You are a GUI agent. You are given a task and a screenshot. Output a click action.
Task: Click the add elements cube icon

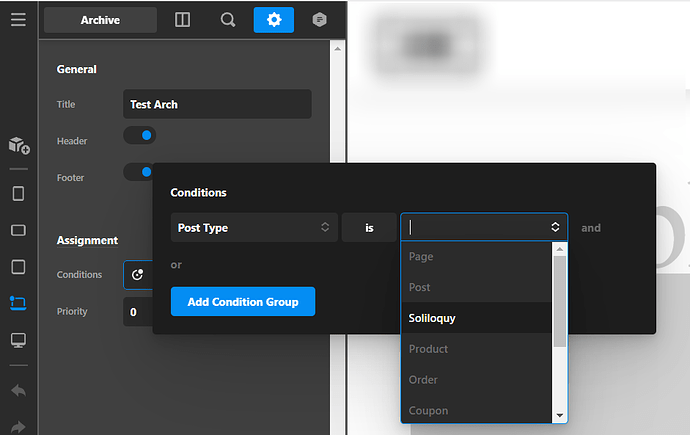[18, 146]
